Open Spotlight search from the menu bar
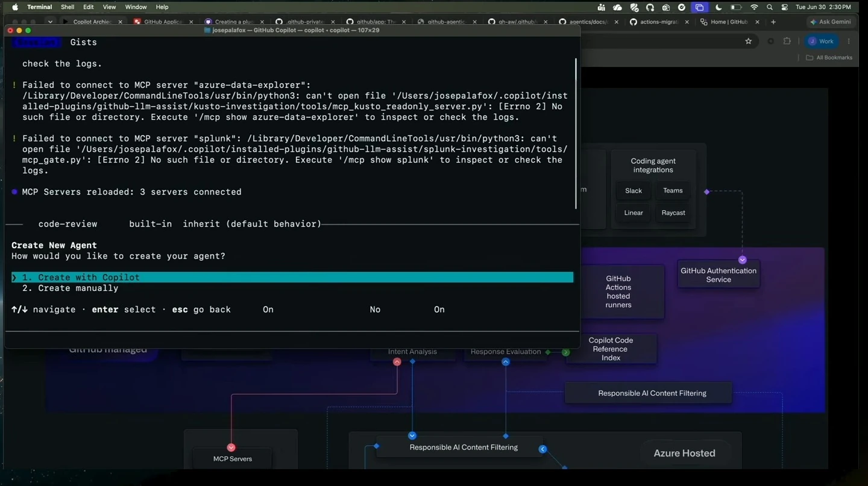The width and height of the screenshot is (868, 486). coord(770,7)
